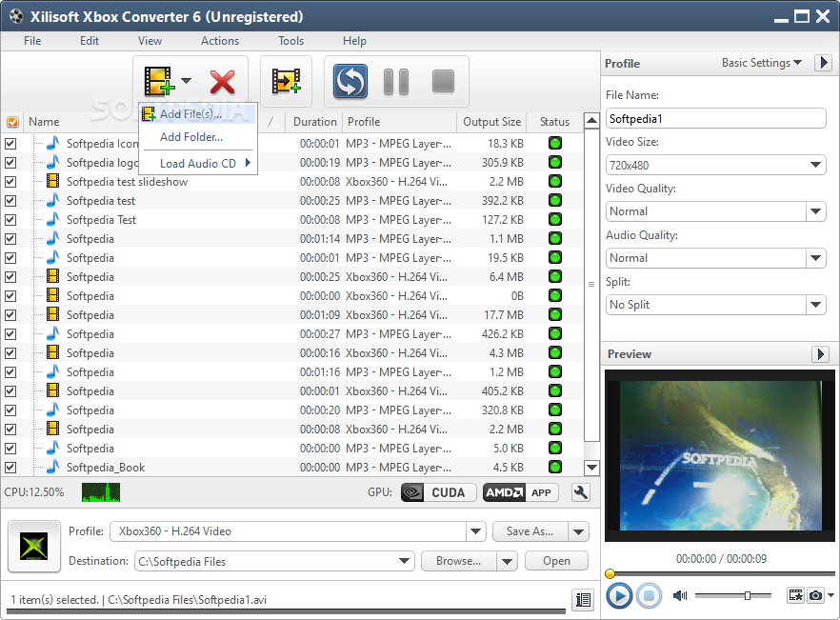The width and height of the screenshot is (840, 620).
Task: Uncheck the checkbox of the 17.7 MB Softpedia row
Action: pyautogui.click(x=10, y=315)
